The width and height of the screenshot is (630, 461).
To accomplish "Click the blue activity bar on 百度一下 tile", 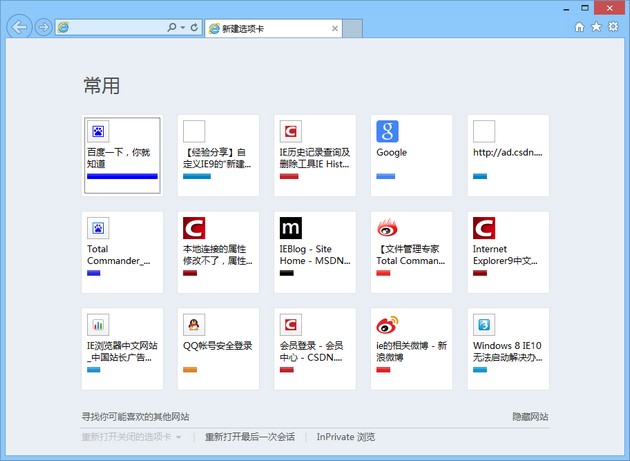I will (x=122, y=176).
